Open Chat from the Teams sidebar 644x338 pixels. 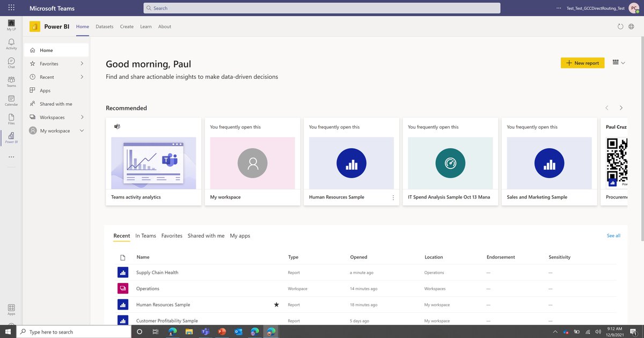point(11,61)
